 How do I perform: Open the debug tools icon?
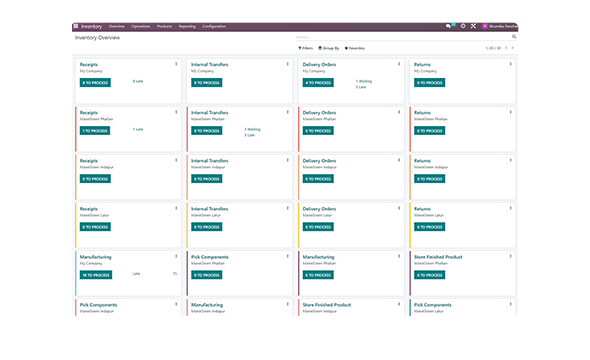pos(473,26)
